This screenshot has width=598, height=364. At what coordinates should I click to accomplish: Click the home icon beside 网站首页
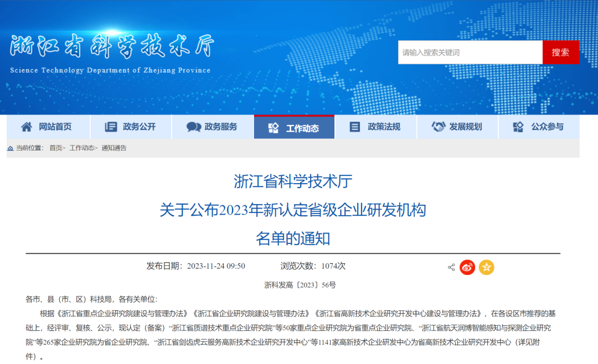click(x=25, y=127)
